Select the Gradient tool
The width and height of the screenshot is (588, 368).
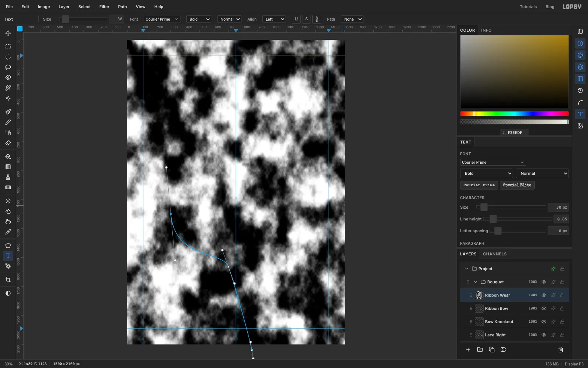coord(8,167)
